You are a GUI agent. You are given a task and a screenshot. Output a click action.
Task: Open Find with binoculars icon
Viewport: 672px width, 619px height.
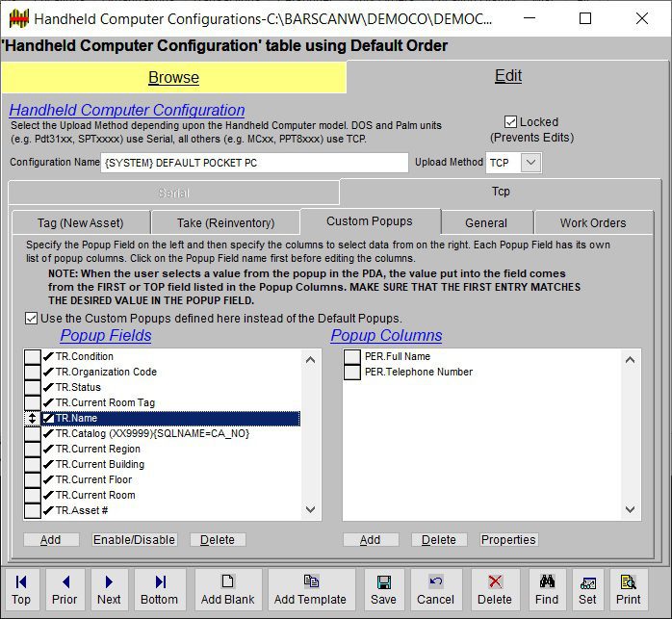point(547,589)
